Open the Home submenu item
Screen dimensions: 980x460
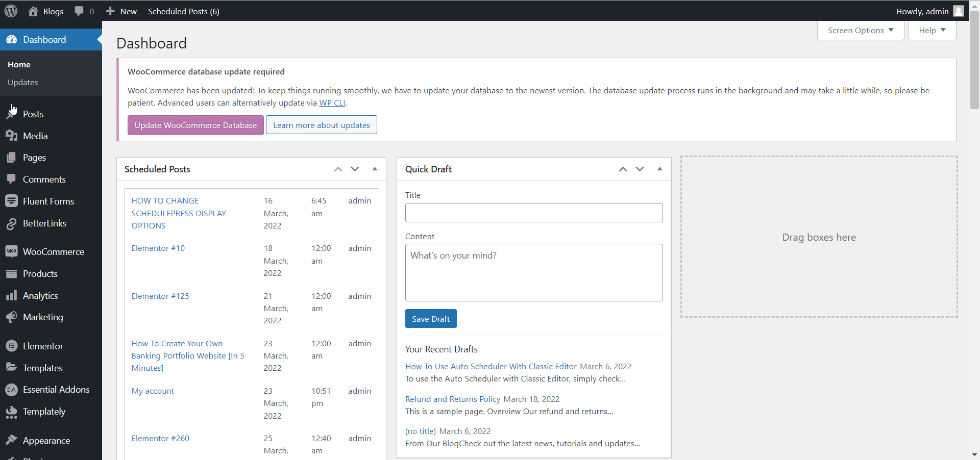tap(19, 64)
